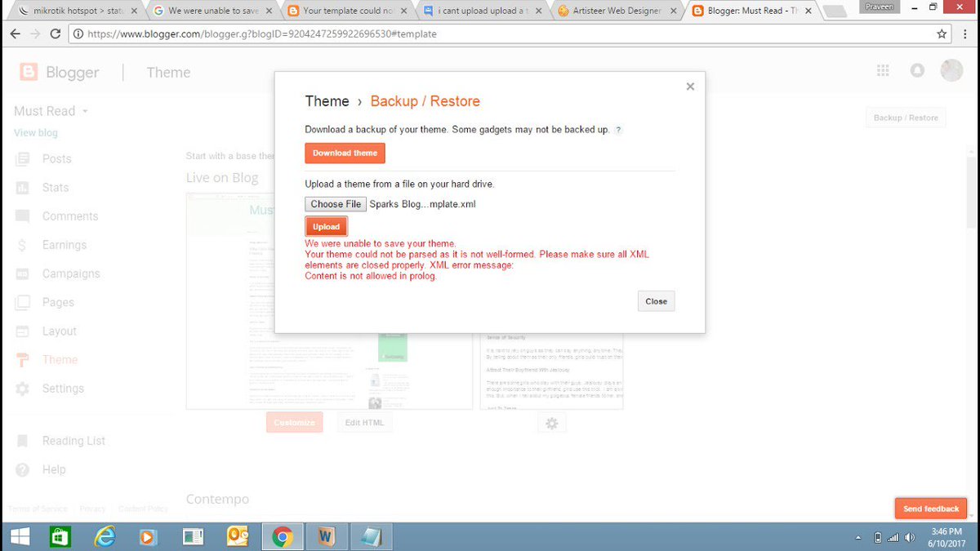Click the Earnings dollar icon

tap(22, 244)
